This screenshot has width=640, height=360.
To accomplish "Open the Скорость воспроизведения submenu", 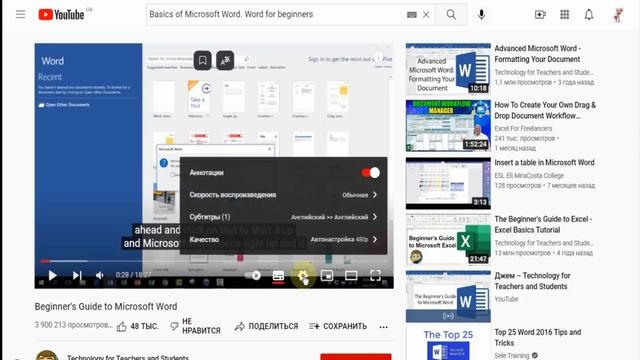I will point(283,195).
